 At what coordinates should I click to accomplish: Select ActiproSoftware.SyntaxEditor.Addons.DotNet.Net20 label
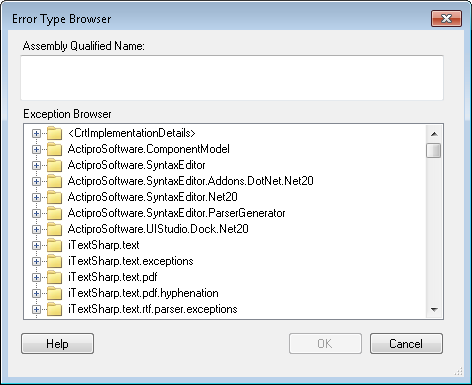(191, 181)
